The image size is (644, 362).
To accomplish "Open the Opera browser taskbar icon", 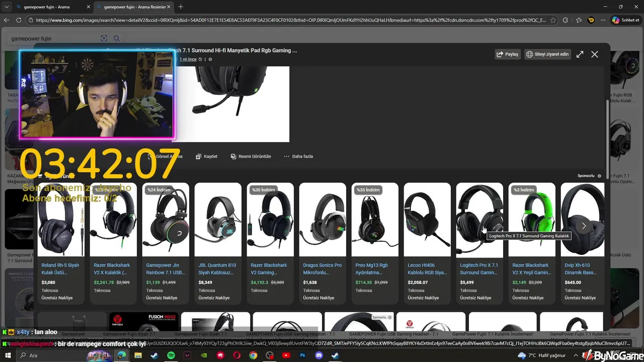I will pos(236,355).
